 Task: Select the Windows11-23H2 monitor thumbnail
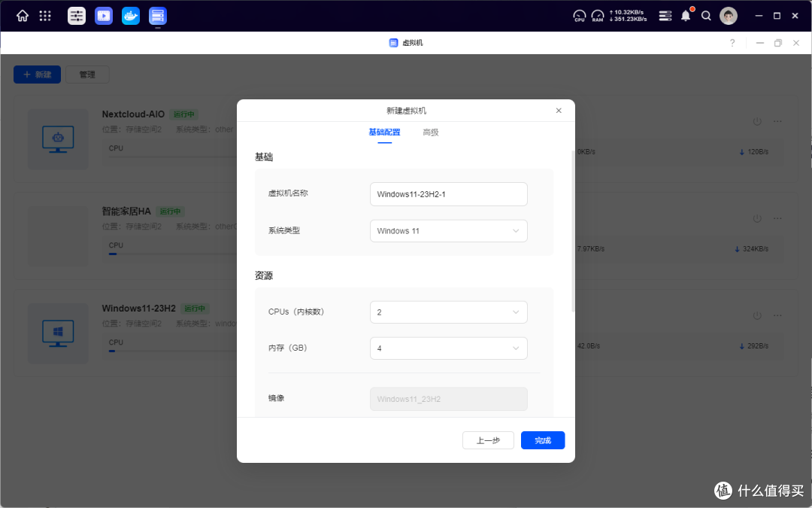pos(58,333)
